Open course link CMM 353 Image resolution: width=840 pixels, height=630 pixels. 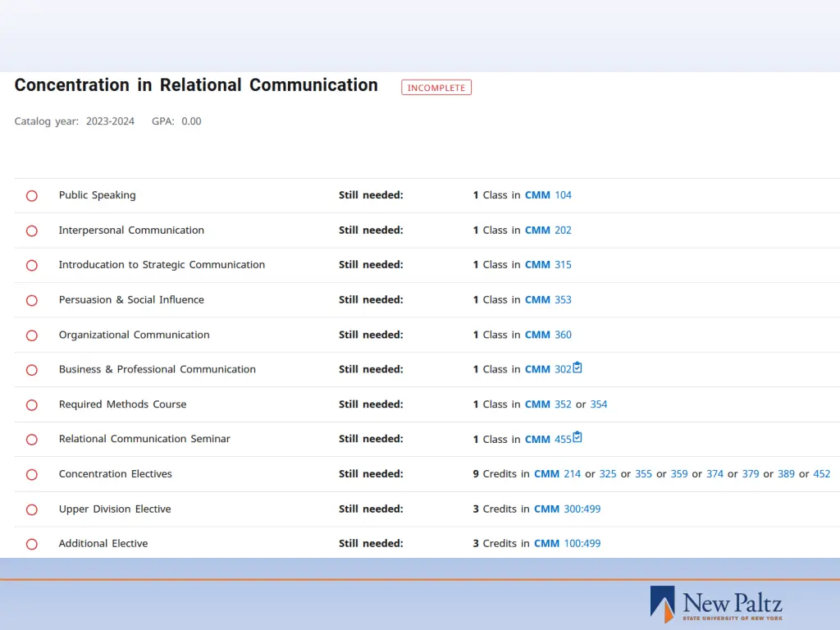tap(548, 299)
